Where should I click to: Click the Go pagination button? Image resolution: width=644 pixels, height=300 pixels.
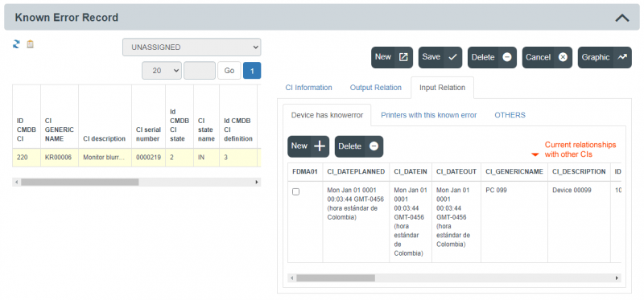click(229, 71)
